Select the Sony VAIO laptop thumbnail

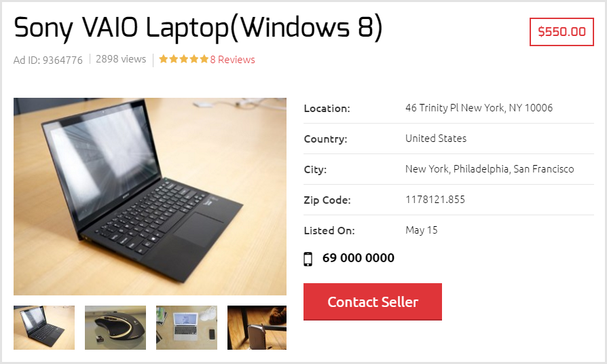[x=44, y=327]
